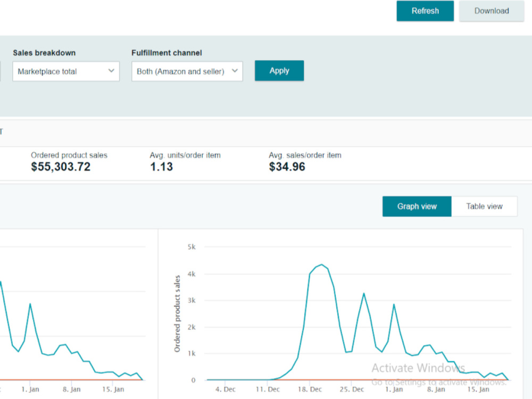Click the 25. Dec axis label

pyautogui.click(x=352, y=389)
